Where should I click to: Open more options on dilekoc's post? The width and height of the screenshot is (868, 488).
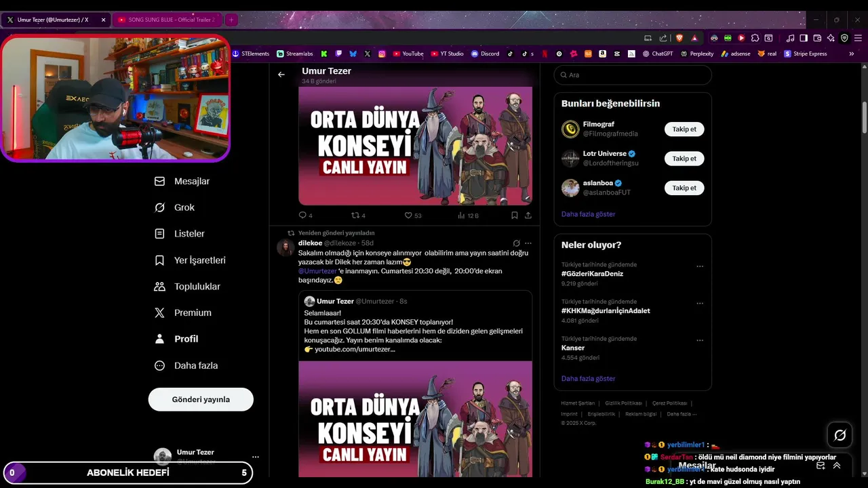(x=528, y=243)
